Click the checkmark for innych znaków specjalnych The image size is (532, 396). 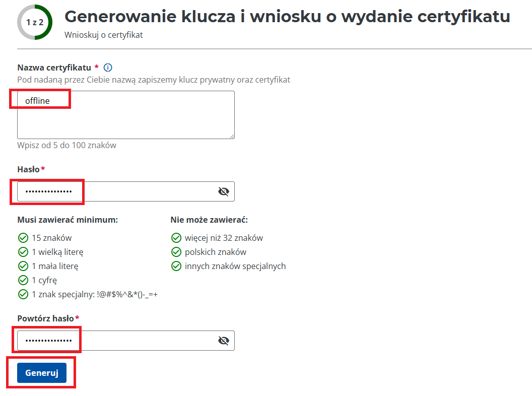coord(176,266)
